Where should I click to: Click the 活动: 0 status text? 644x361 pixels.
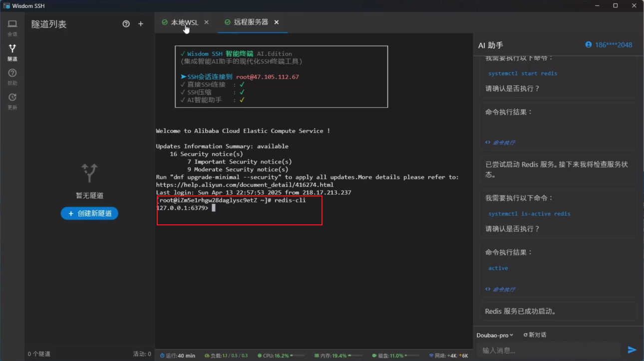click(142, 354)
